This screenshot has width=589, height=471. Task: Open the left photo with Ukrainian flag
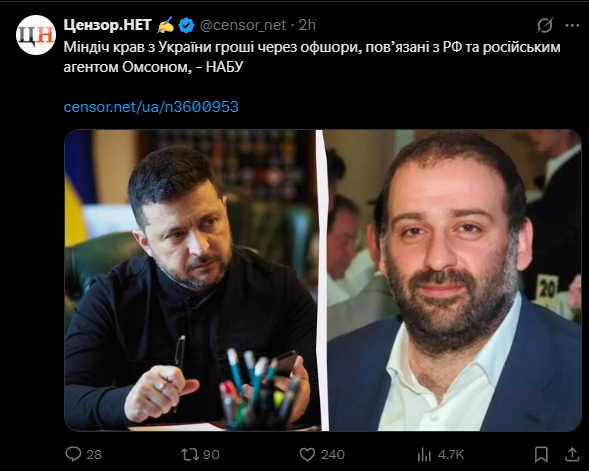pos(192,280)
